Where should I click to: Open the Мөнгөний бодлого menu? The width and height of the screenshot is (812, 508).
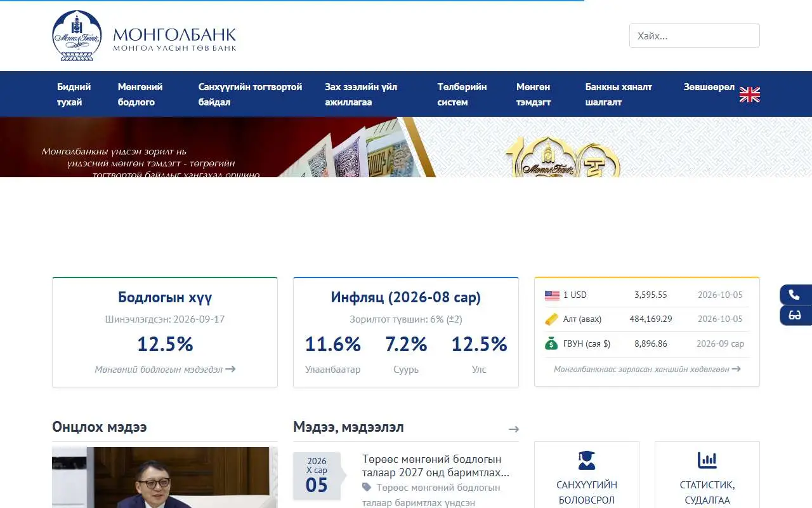click(140, 95)
